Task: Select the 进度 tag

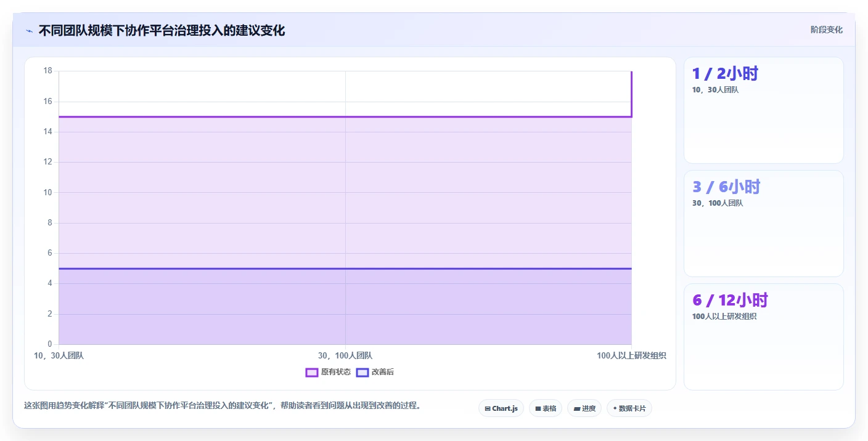Action: tap(584, 408)
